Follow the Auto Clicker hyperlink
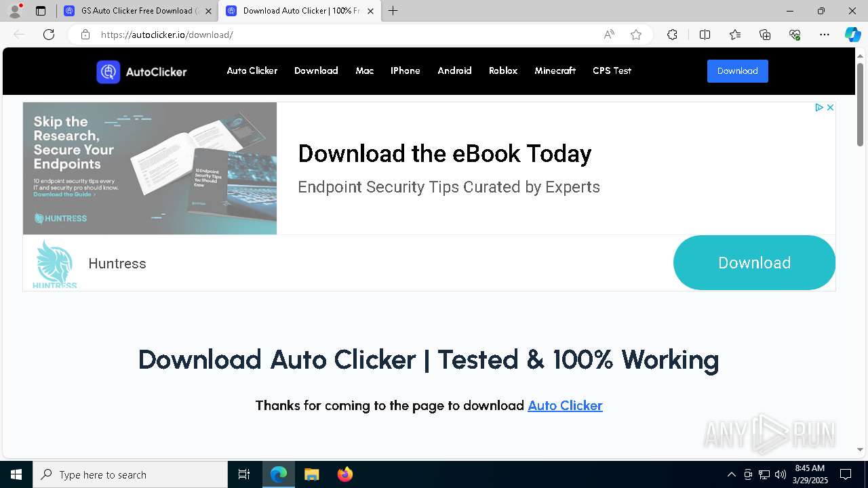The height and width of the screenshot is (488, 868). [x=565, y=405]
